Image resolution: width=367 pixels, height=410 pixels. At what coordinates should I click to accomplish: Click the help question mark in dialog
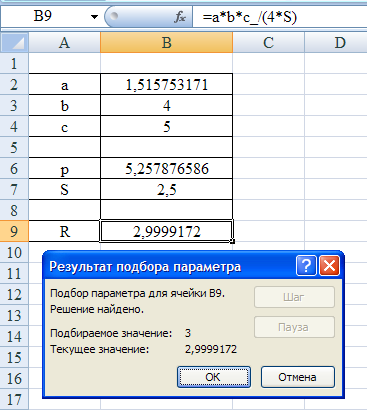[306, 266]
